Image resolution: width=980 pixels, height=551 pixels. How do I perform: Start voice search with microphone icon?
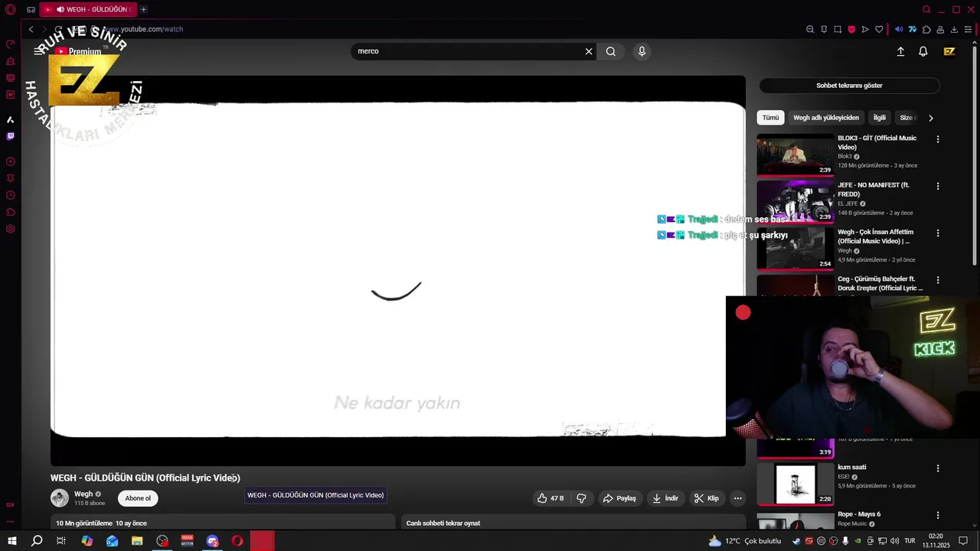[642, 51]
